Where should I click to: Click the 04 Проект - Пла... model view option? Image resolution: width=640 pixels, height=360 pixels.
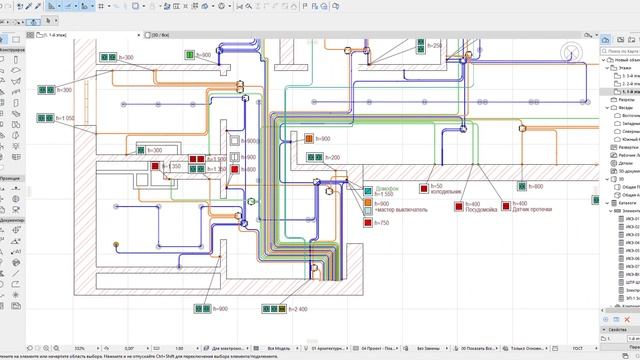coord(377,348)
